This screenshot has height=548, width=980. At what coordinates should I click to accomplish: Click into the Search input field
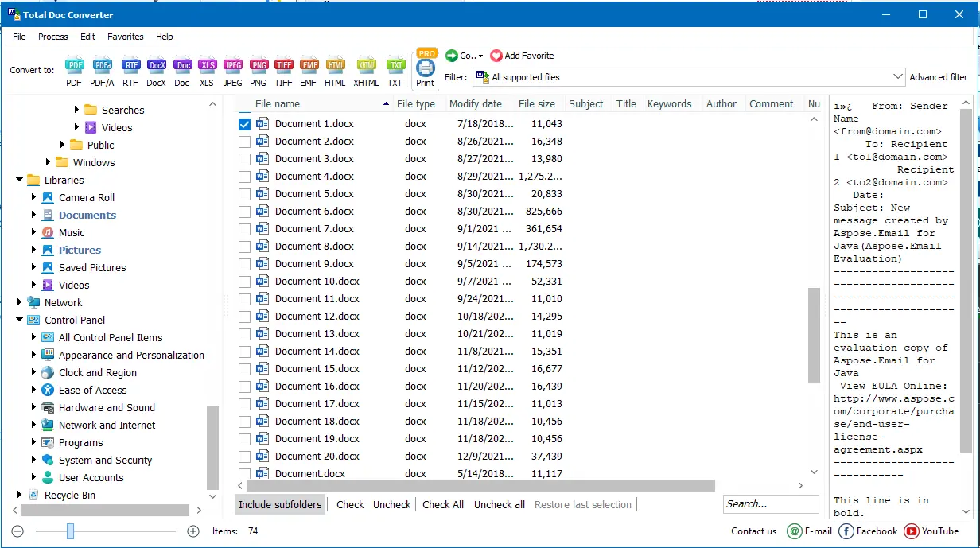coord(770,504)
